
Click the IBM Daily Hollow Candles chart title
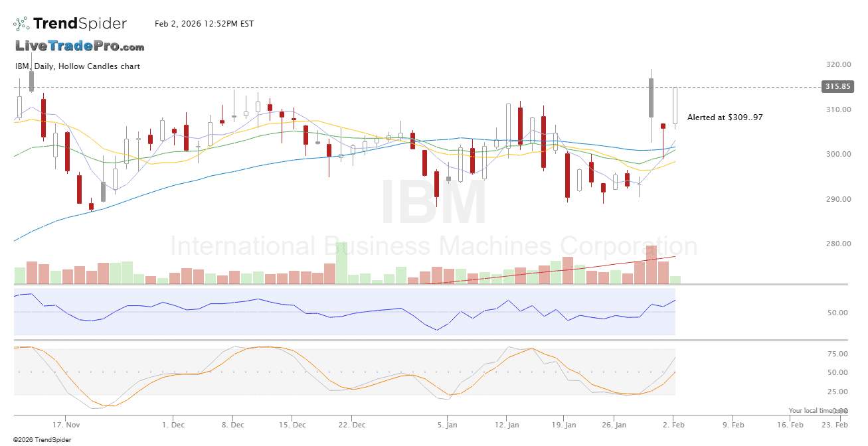tap(78, 66)
